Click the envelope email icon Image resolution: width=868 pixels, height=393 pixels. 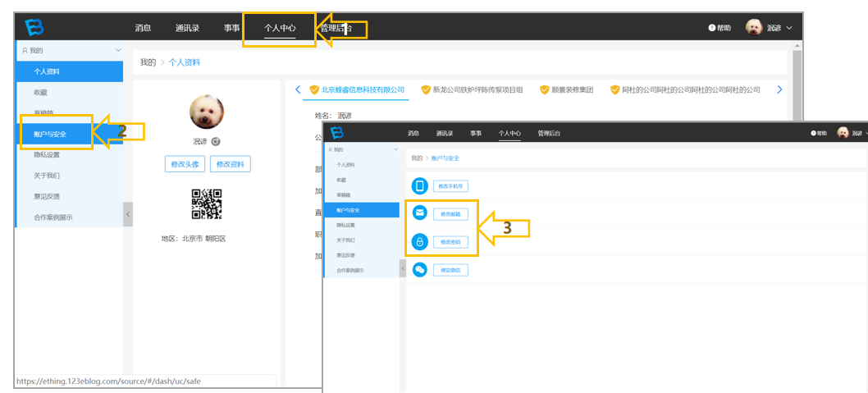[419, 212]
